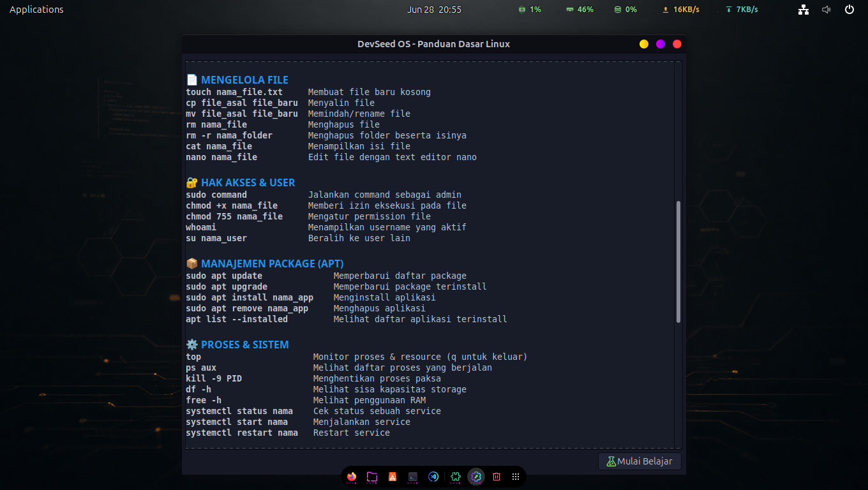Show all applications grid in dock
Image resolution: width=868 pixels, height=490 pixels.
point(516,477)
